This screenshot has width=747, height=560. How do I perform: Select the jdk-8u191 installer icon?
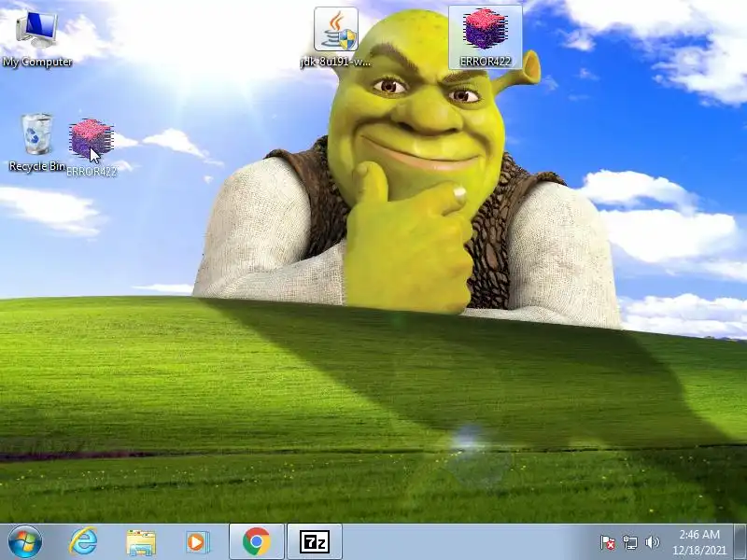point(336,38)
